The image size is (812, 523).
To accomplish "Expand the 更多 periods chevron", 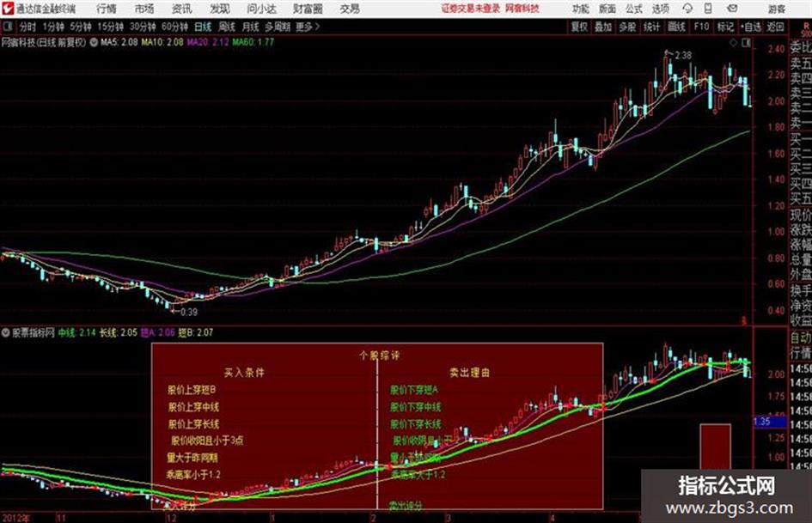I will [317, 27].
